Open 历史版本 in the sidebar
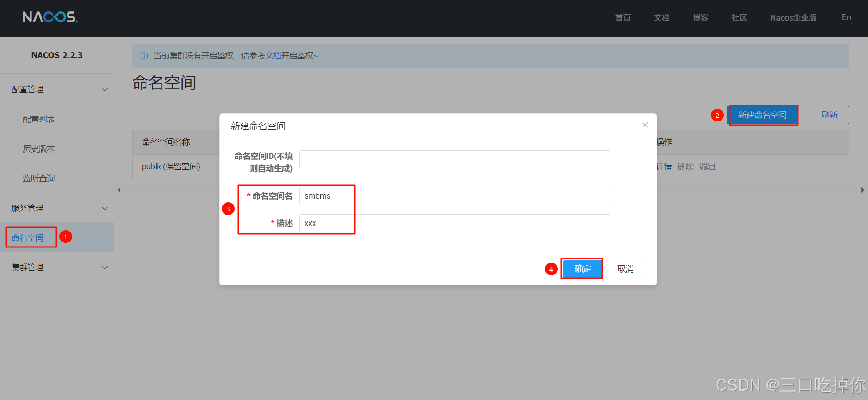 pos(39,149)
